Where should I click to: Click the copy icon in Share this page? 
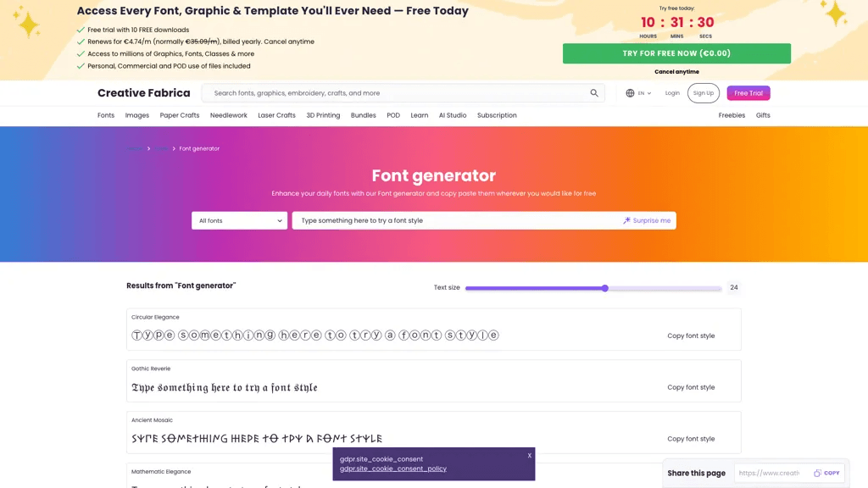pyautogui.click(x=817, y=473)
